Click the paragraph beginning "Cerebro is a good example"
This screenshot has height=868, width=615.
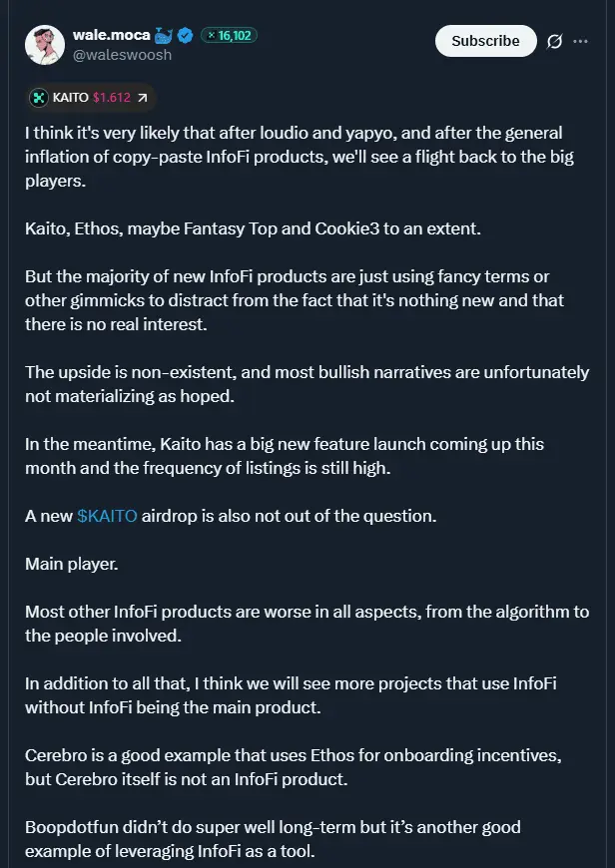pyautogui.click(x=294, y=767)
